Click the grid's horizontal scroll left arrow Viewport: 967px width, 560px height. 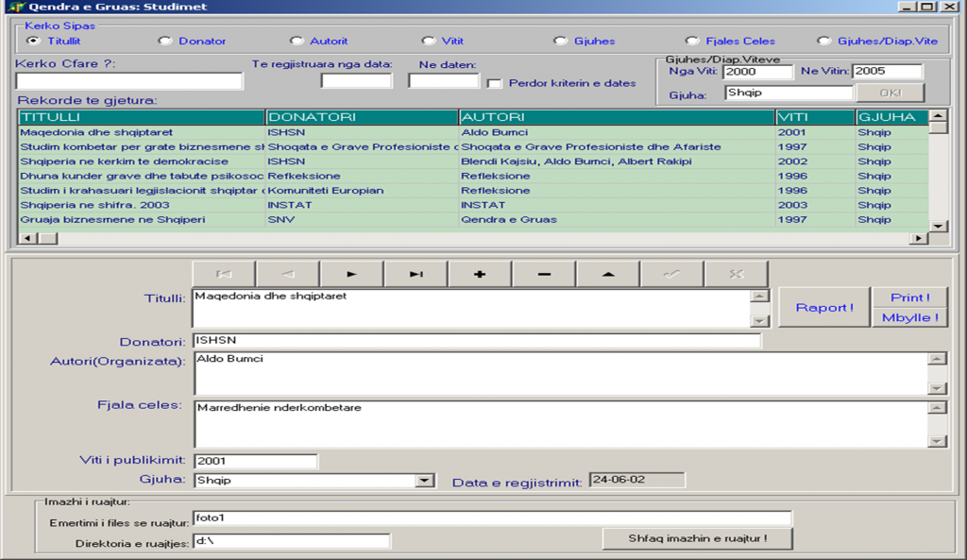point(27,238)
